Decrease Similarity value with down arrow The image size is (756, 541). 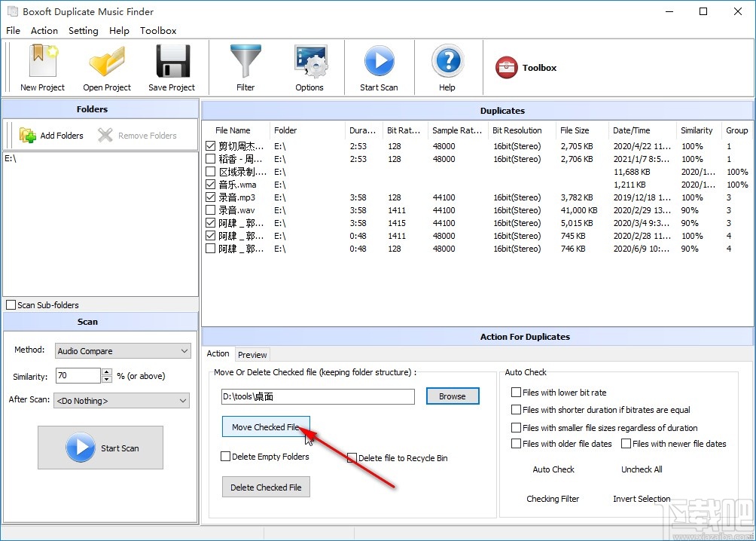(107, 379)
